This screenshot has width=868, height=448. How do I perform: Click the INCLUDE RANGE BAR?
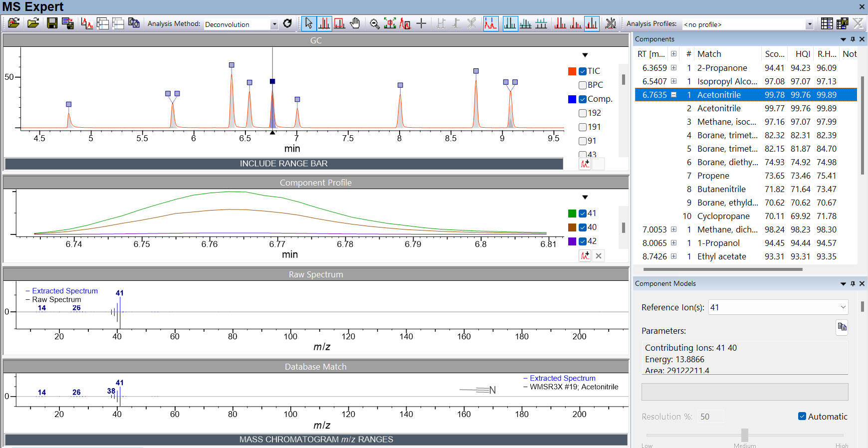283,164
